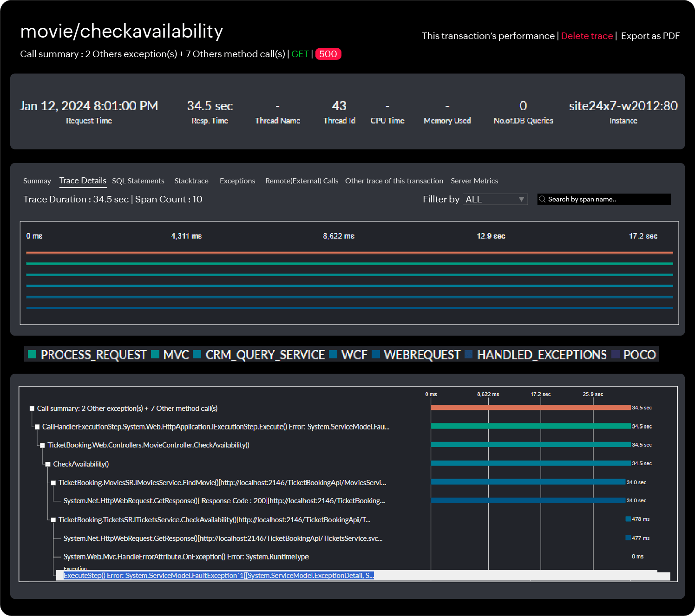Select highlighted ExecuteStep() Error row
The image size is (695, 616).
coord(219,576)
